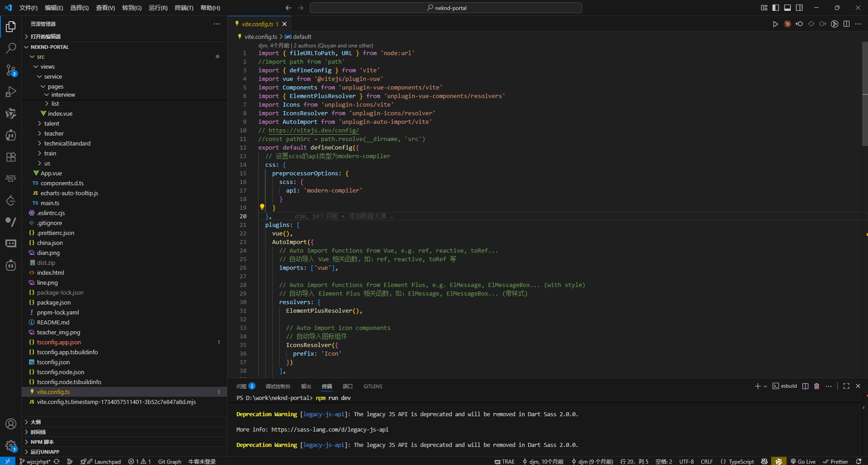868x465 pixels.
Task: Open the Run and Debug panel icon
Action: point(11,92)
